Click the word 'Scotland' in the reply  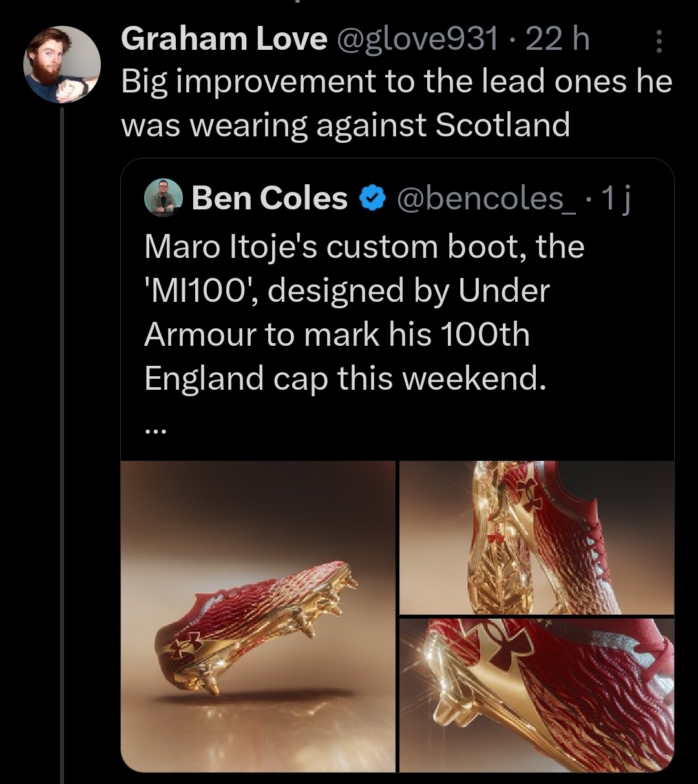coord(502,125)
